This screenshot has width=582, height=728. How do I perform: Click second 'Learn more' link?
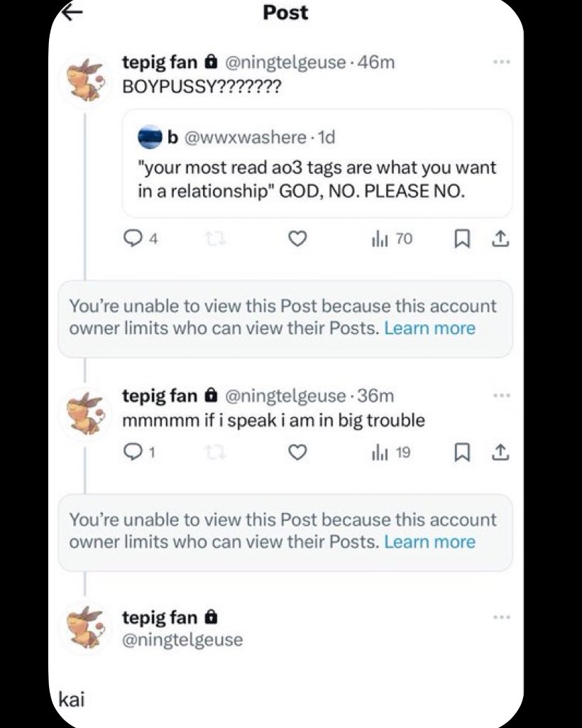pos(429,542)
